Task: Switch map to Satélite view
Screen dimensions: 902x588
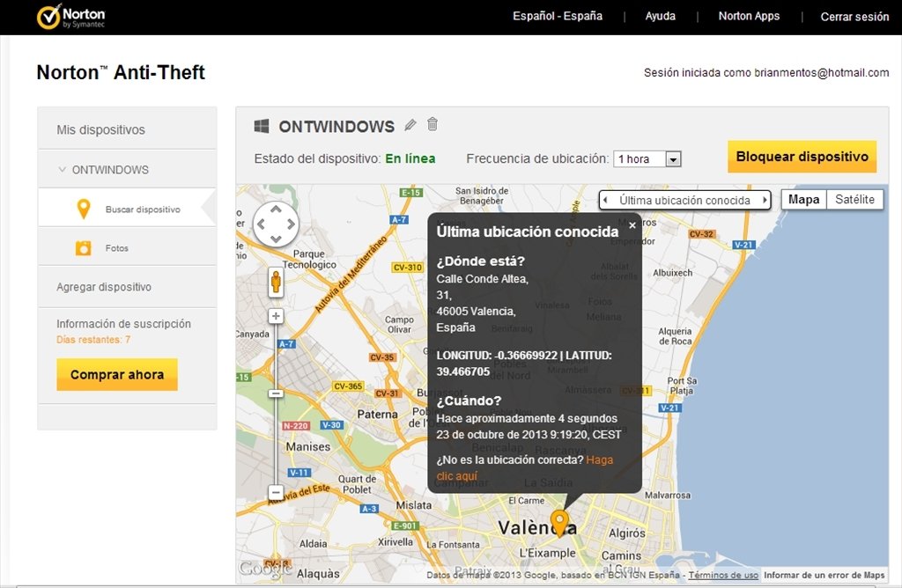Action: tap(854, 200)
